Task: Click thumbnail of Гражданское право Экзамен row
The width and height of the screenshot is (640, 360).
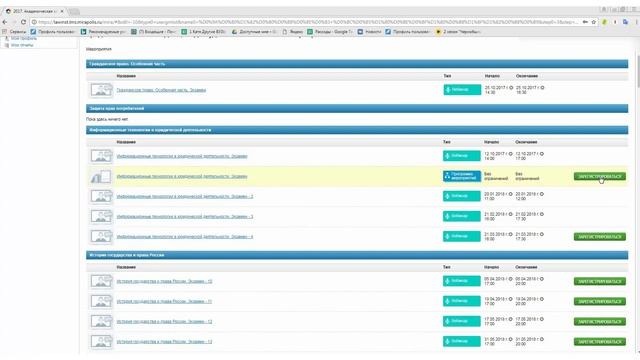Action: (101, 90)
